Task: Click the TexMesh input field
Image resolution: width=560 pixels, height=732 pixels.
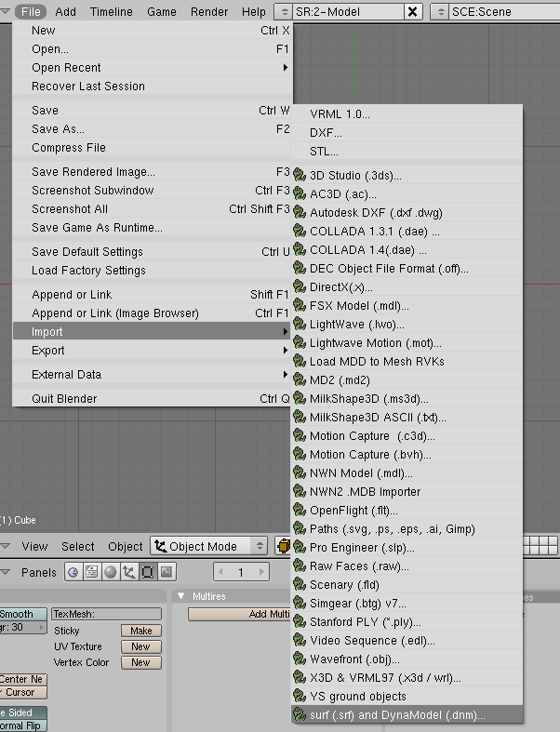Action: 106,614
